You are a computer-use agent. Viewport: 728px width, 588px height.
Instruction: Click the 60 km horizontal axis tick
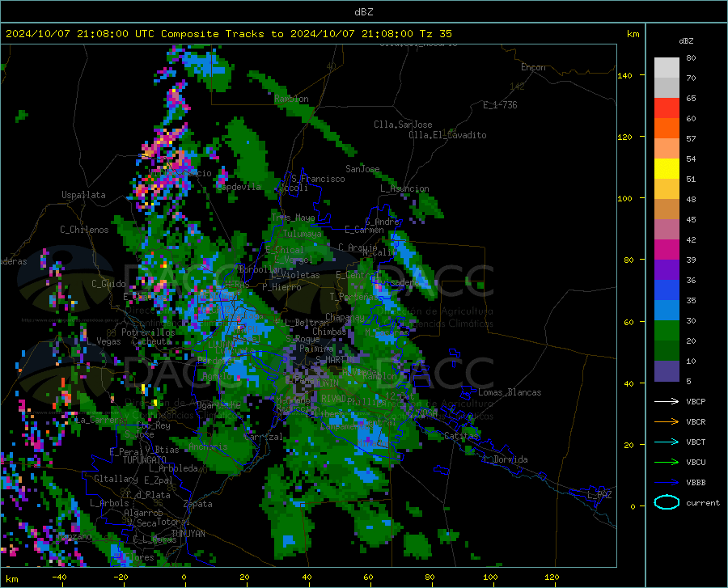[x=368, y=577]
